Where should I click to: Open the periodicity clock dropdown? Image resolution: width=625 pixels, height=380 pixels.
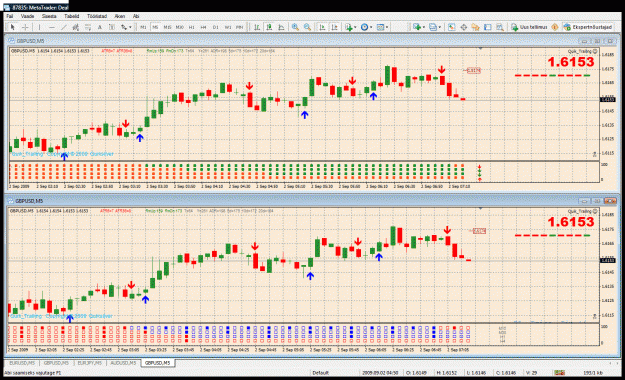[366, 27]
